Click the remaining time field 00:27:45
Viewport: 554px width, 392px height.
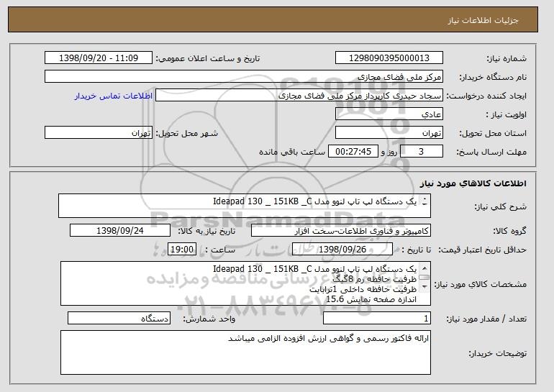(x=353, y=152)
